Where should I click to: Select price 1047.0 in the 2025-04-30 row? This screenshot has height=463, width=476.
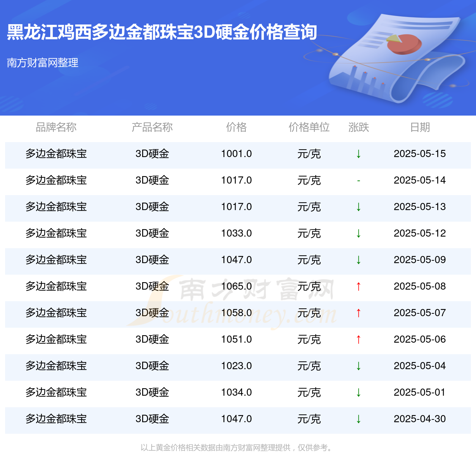(236, 419)
